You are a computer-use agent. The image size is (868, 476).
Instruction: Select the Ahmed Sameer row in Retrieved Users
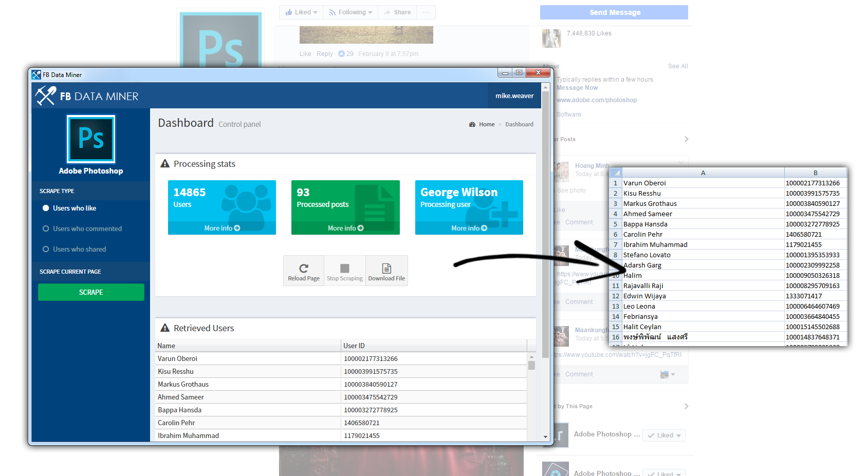coord(341,397)
